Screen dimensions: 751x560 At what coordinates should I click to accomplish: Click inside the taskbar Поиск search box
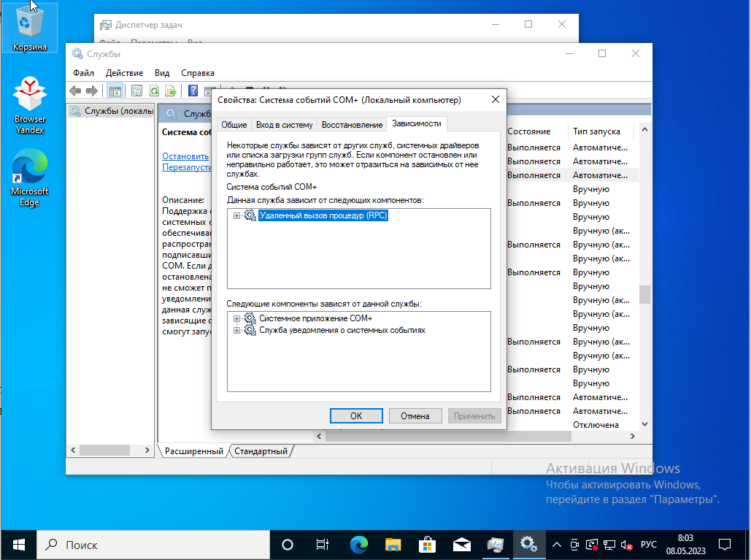point(153,545)
